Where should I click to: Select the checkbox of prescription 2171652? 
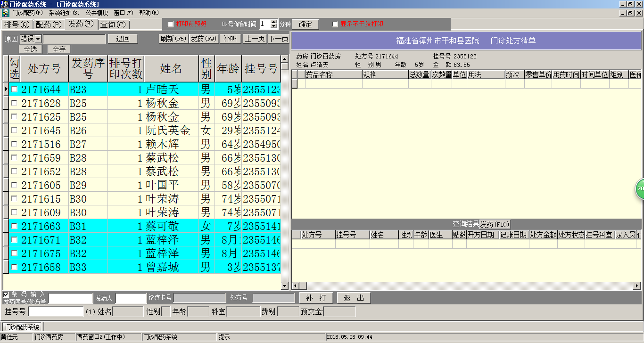15,171
